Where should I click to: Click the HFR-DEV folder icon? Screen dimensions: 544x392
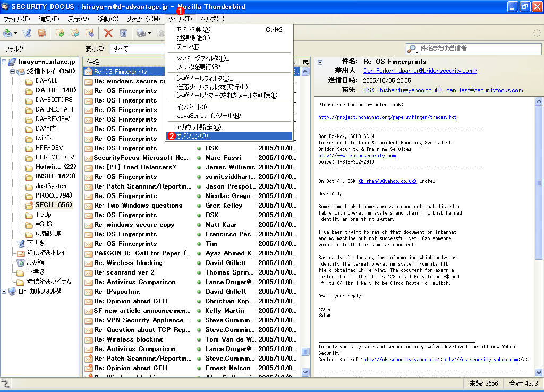29,148
